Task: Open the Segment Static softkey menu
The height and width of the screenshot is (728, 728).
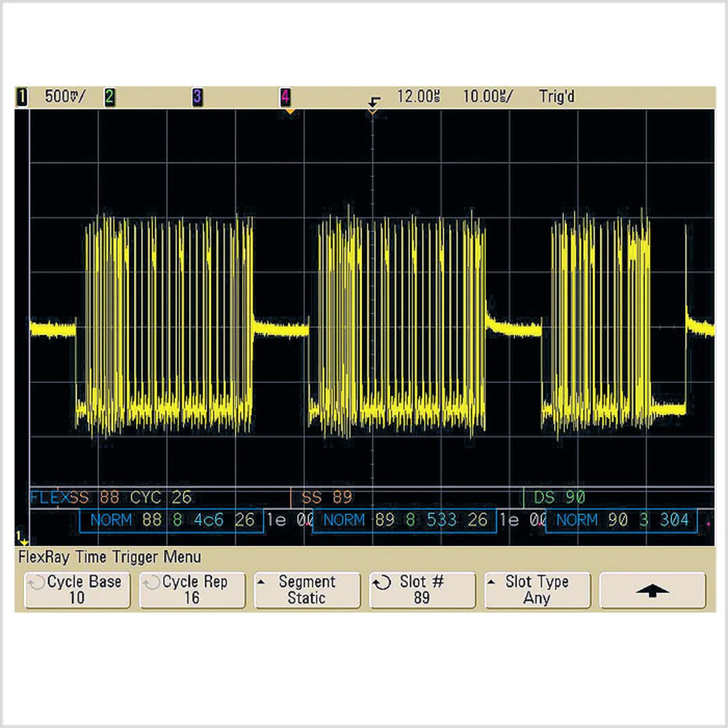Action: (x=307, y=590)
